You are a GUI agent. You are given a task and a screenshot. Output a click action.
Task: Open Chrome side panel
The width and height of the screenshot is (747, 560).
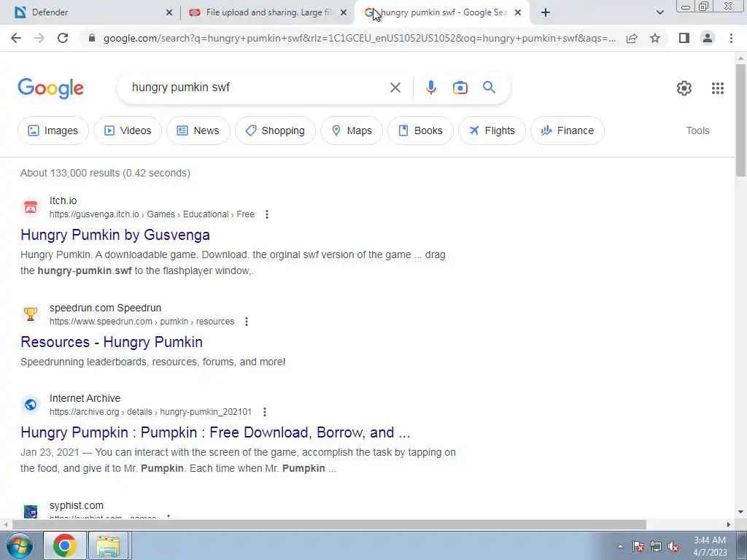pos(684,38)
